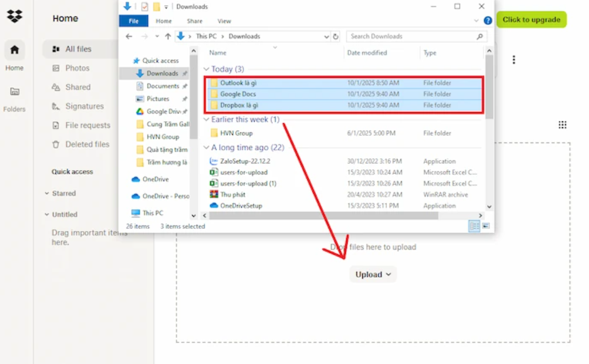
Task: Refresh the Downloads folder via refresh icon
Action: 335,36
